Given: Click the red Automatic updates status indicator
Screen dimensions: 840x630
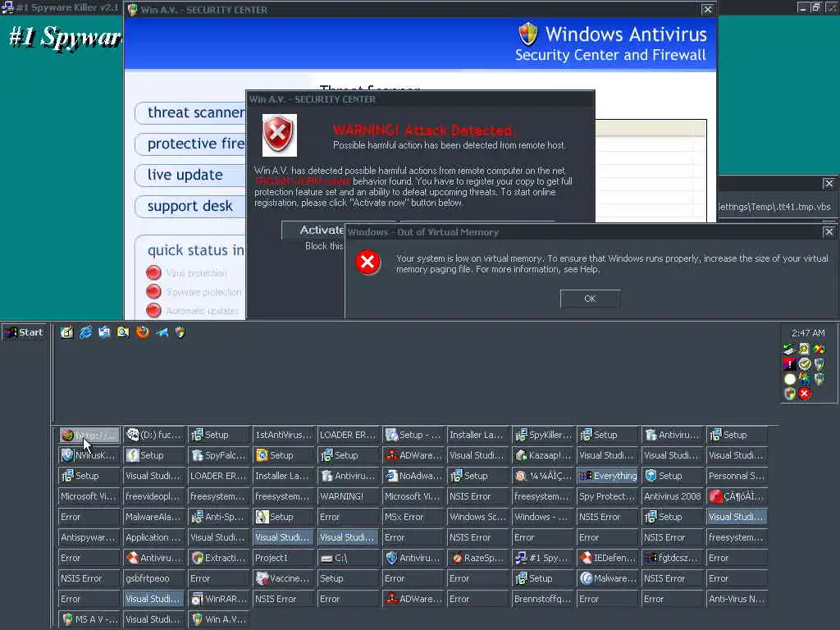Looking at the screenshot, I should [153, 310].
